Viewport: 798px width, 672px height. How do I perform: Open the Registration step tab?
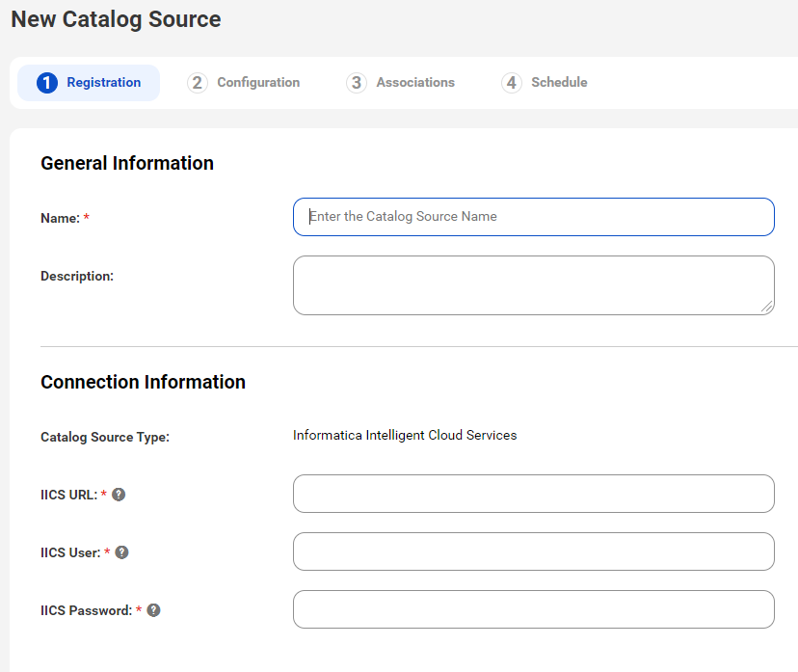coord(89,83)
